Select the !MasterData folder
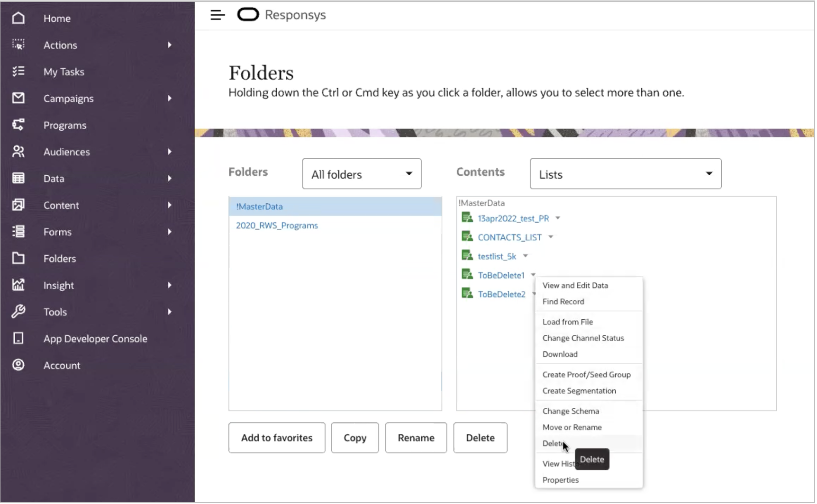Viewport: 817px width, 504px height. click(x=335, y=207)
